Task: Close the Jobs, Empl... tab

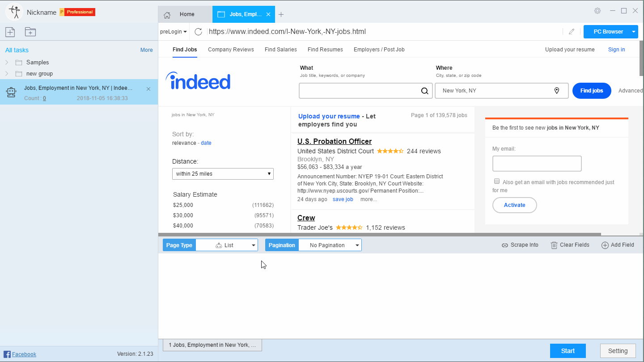Action: point(268,14)
